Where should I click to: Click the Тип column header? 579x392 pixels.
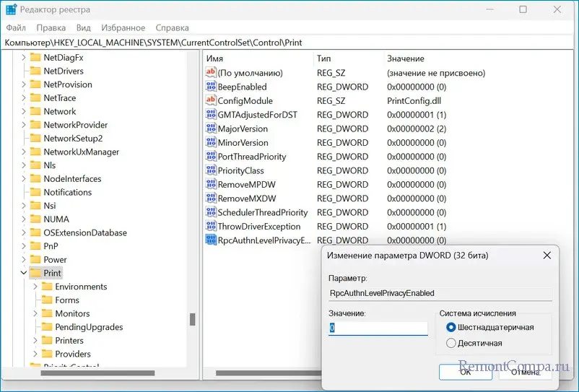click(324, 58)
